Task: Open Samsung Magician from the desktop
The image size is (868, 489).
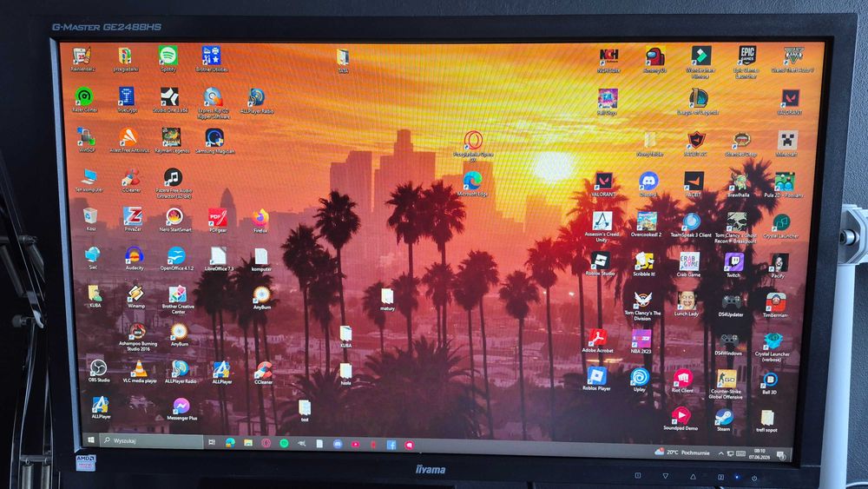Action: point(214,141)
